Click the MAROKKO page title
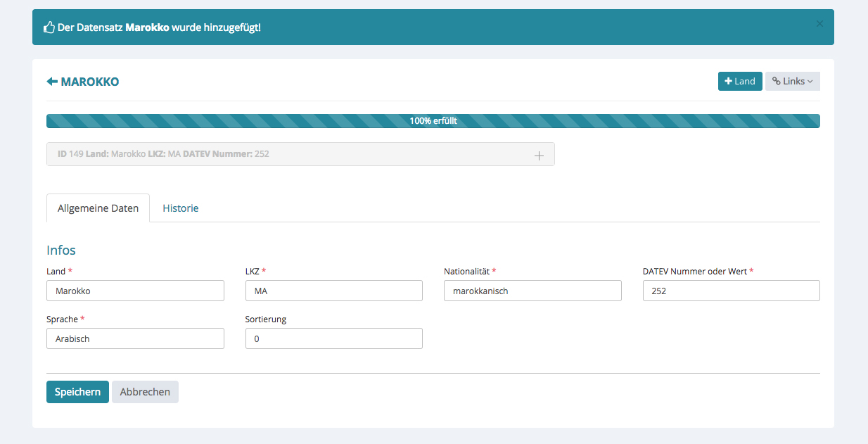Screen dimensions: 868x444 (x=90, y=82)
